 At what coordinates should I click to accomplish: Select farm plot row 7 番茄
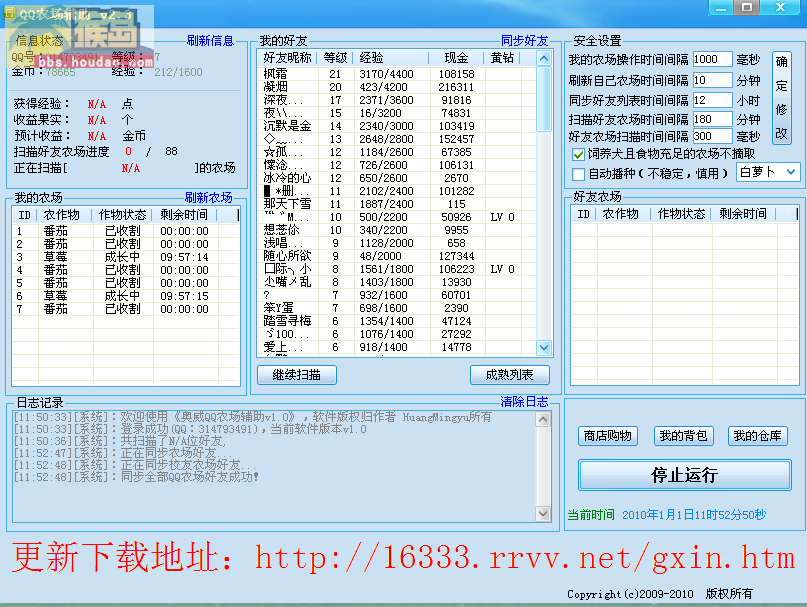126,309
